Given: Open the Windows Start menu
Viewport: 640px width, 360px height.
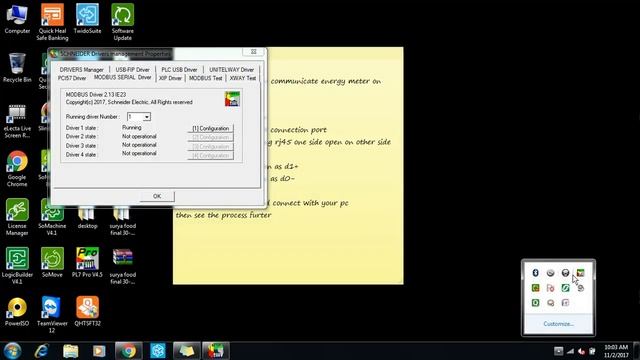Looking at the screenshot, I should tap(12, 351).
